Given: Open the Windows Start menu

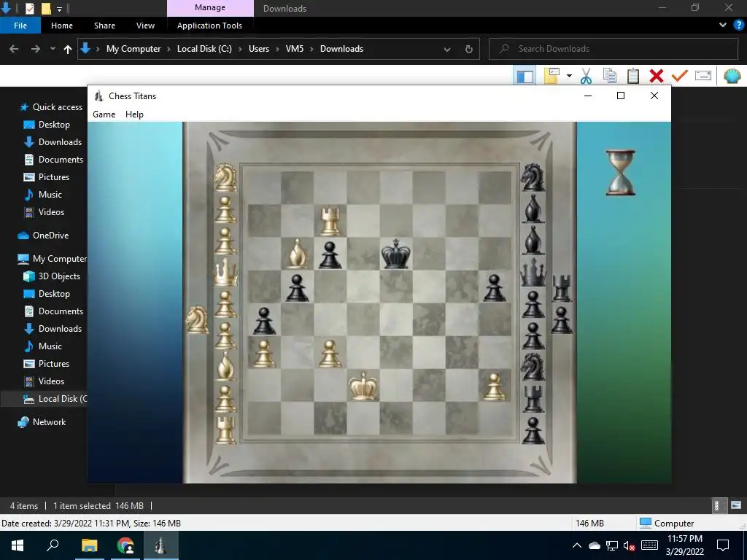Looking at the screenshot, I should point(18,545).
